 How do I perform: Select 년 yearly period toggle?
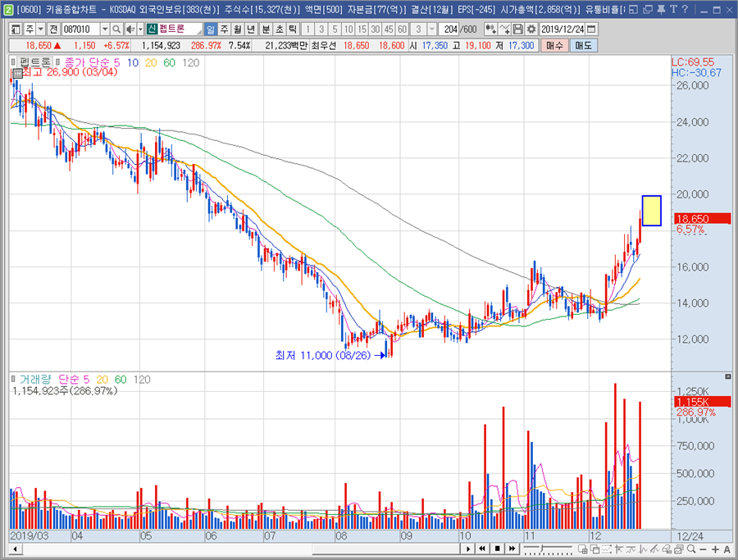251,30
